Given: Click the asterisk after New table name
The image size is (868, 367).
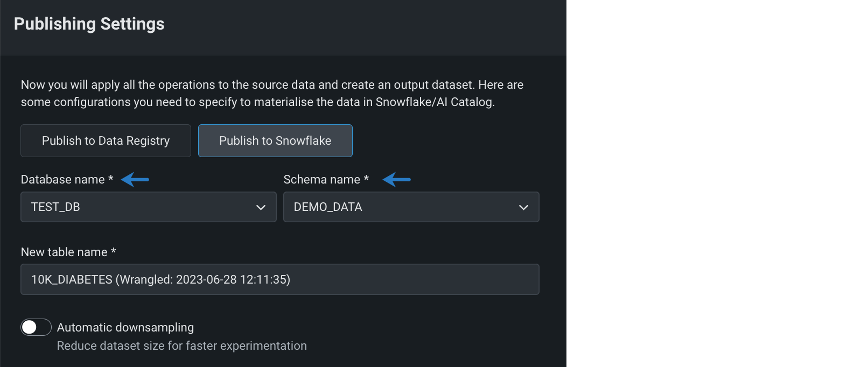Looking at the screenshot, I should click(114, 251).
